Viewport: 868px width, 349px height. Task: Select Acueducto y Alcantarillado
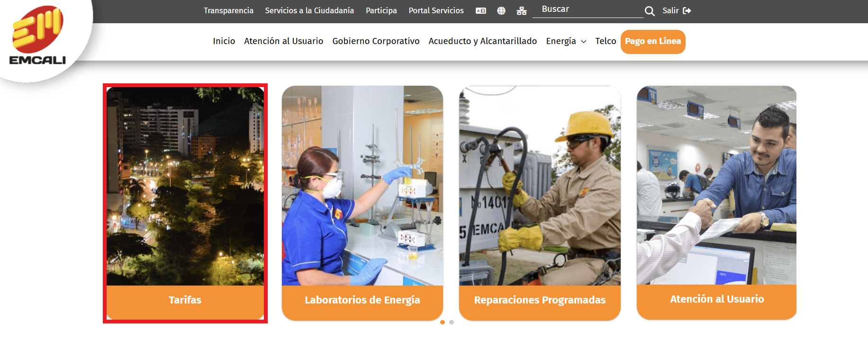pos(483,41)
